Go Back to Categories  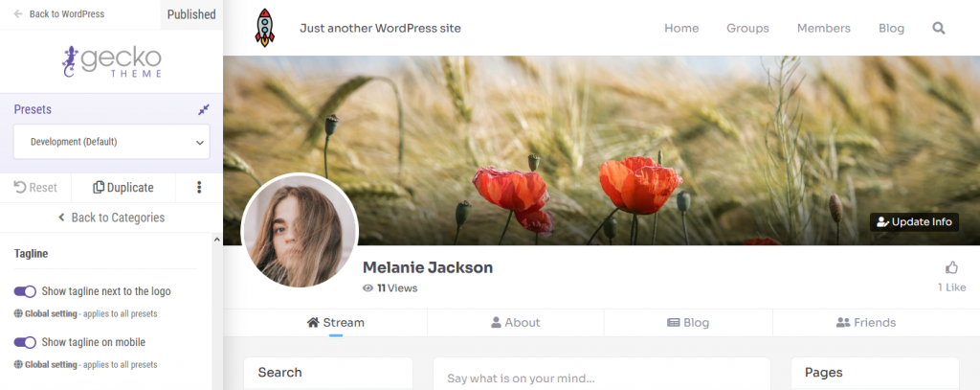coord(111,218)
